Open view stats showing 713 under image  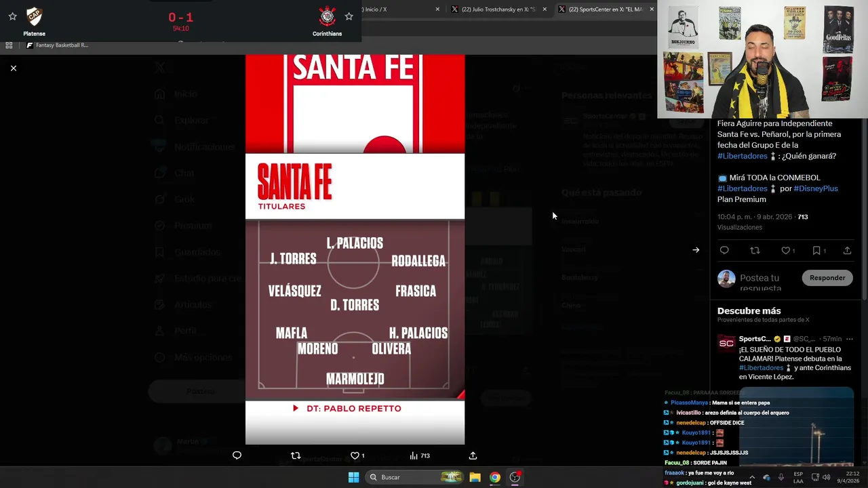pyautogui.click(x=420, y=455)
